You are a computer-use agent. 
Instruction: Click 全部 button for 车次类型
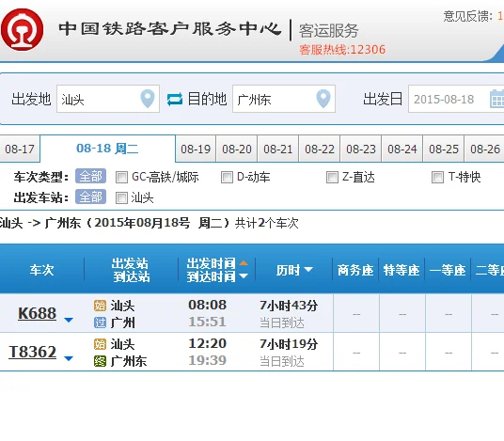click(x=90, y=176)
